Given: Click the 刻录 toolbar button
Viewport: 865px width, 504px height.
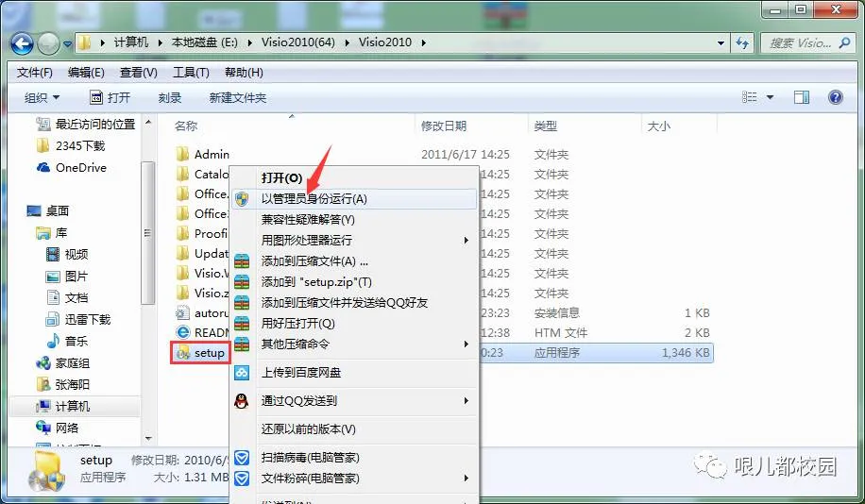Looking at the screenshot, I should click(170, 97).
